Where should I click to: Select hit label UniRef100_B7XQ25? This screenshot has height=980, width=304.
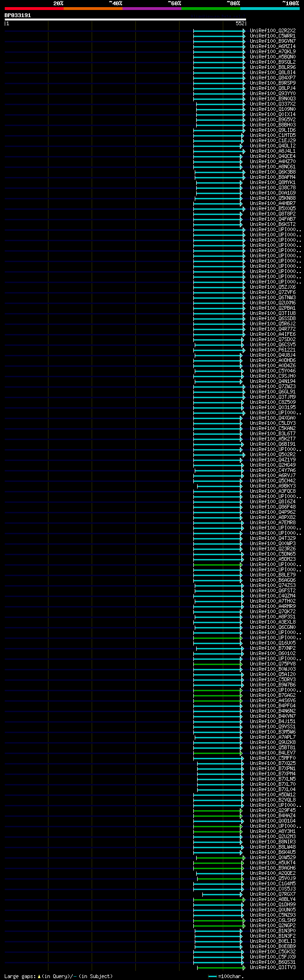(x=273, y=763)
